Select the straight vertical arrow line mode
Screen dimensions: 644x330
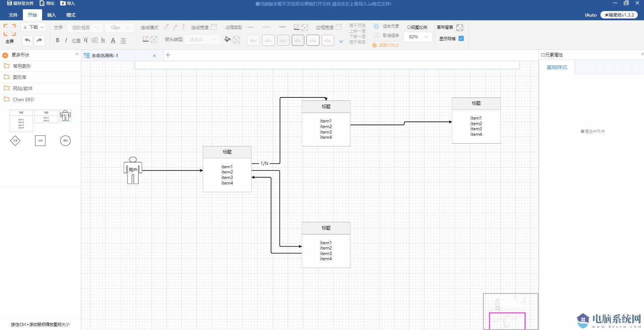[x=184, y=27]
